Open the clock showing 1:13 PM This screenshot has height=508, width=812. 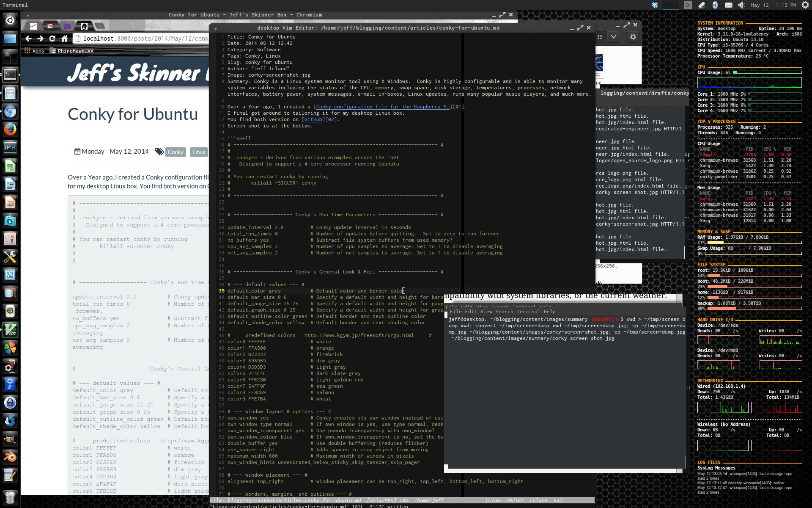(774, 5)
